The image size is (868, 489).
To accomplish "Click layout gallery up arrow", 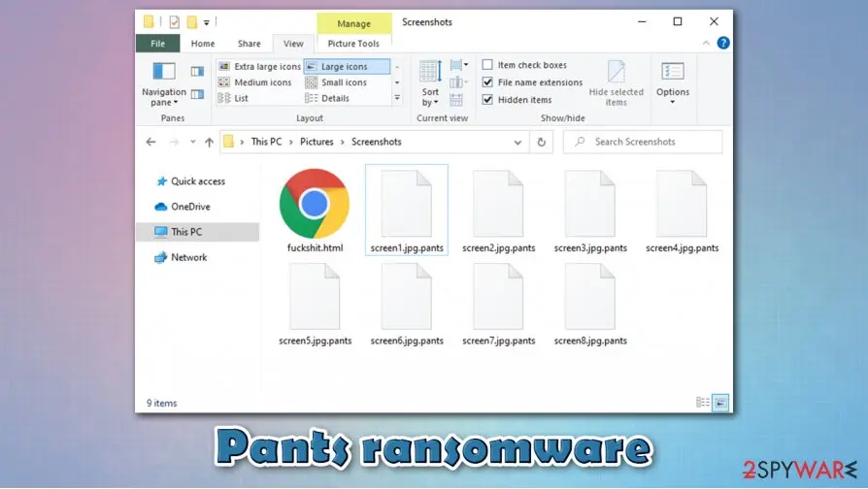I will coord(397,67).
